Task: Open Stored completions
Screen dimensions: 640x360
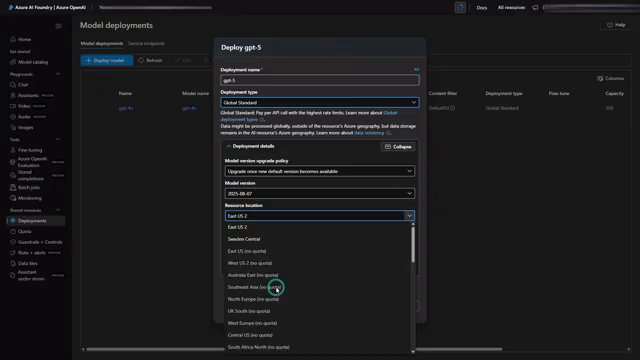Action: point(30,176)
